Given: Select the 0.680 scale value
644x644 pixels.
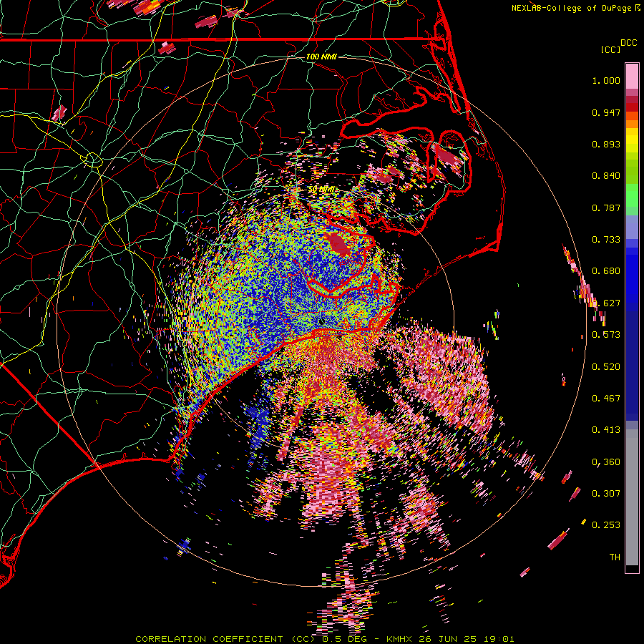Looking at the screenshot, I should tap(606, 271).
